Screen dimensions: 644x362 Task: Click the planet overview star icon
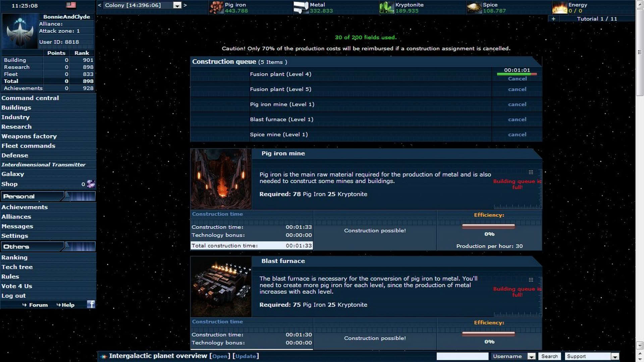tap(104, 356)
